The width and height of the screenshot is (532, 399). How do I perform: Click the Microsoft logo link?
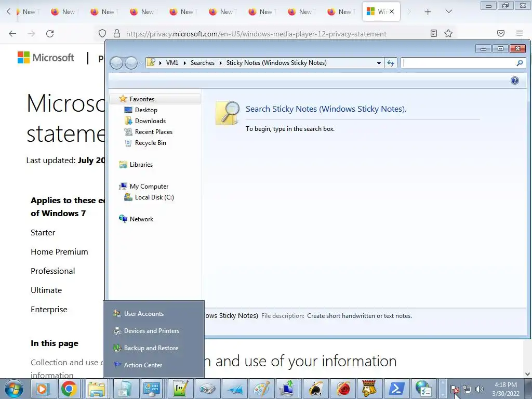(46, 58)
